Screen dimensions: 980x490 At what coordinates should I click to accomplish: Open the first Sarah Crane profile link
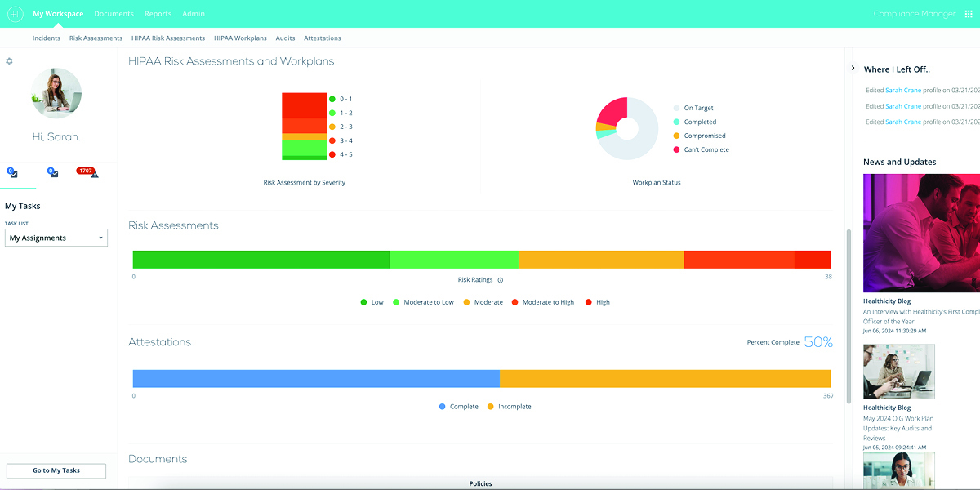(903, 90)
